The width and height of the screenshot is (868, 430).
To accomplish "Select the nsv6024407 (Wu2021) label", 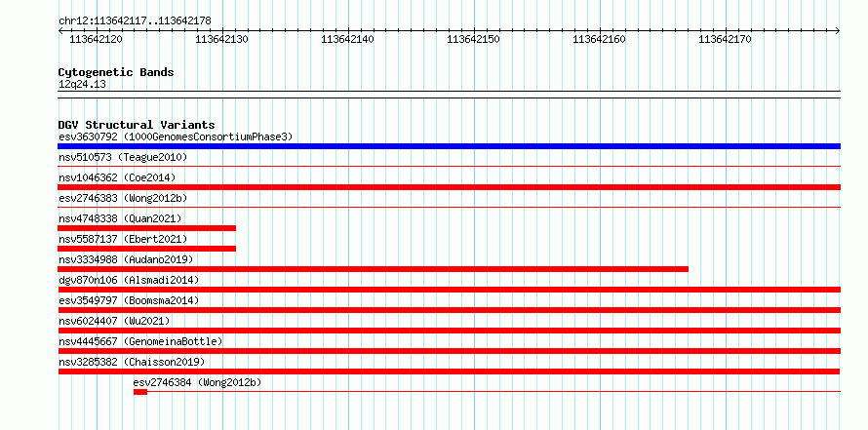I will point(114,321).
